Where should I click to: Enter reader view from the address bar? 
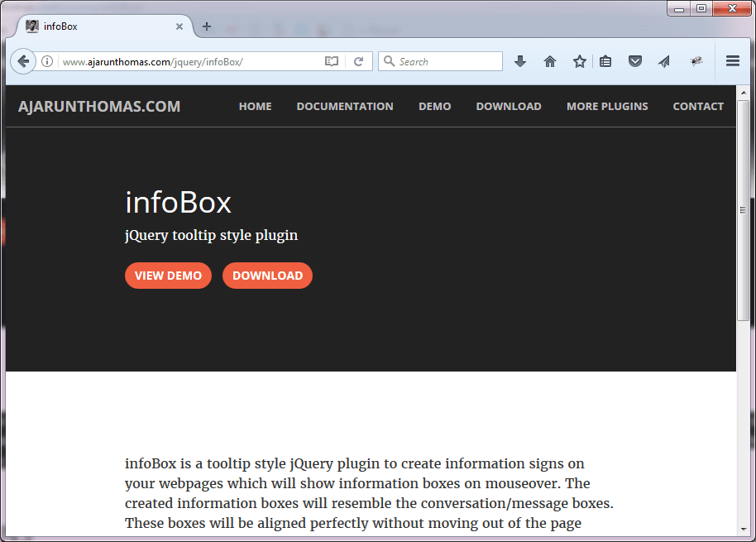point(332,61)
